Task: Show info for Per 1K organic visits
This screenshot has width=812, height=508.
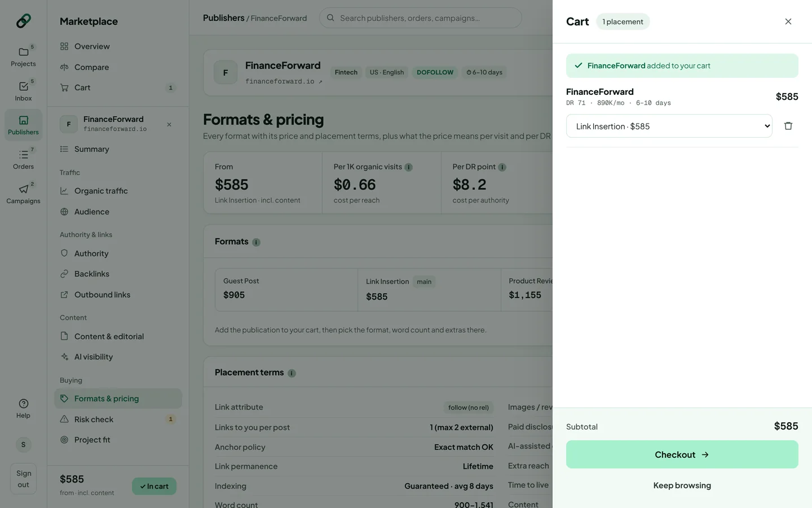Action: (409, 167)
